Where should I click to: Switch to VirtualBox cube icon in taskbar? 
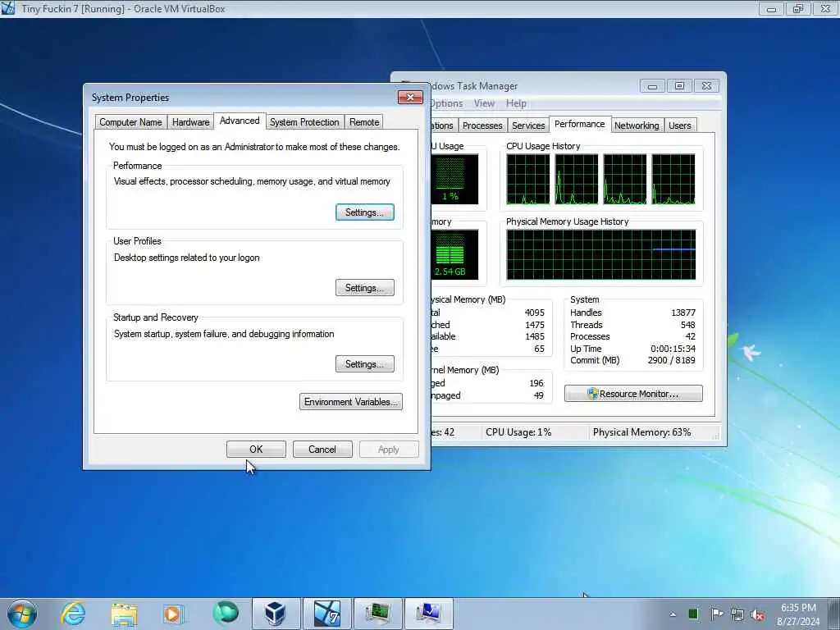276,614
